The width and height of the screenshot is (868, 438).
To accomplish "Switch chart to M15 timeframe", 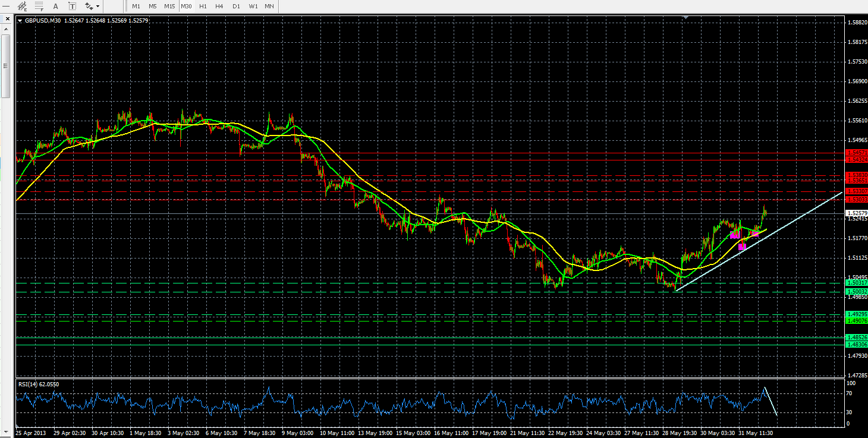I will coord(169,7).
